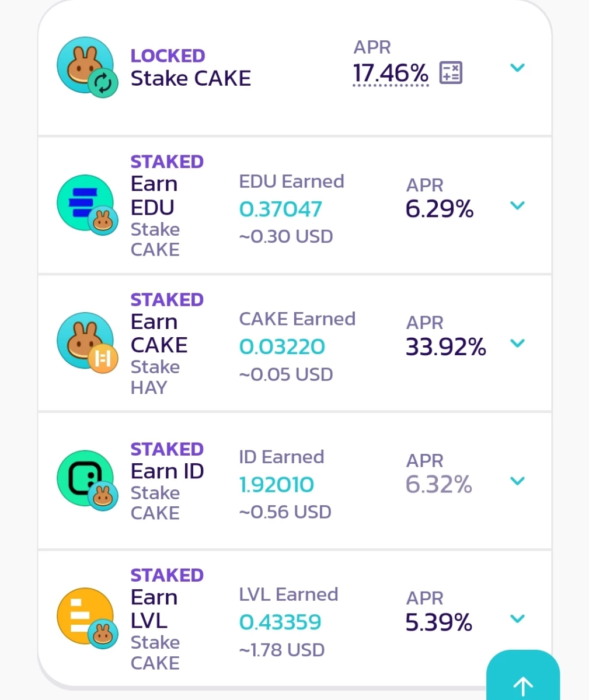The height and width of the screenshot is (700, 589).
Task: Expand the Earn ID pool details
Action: pos(518,481)
